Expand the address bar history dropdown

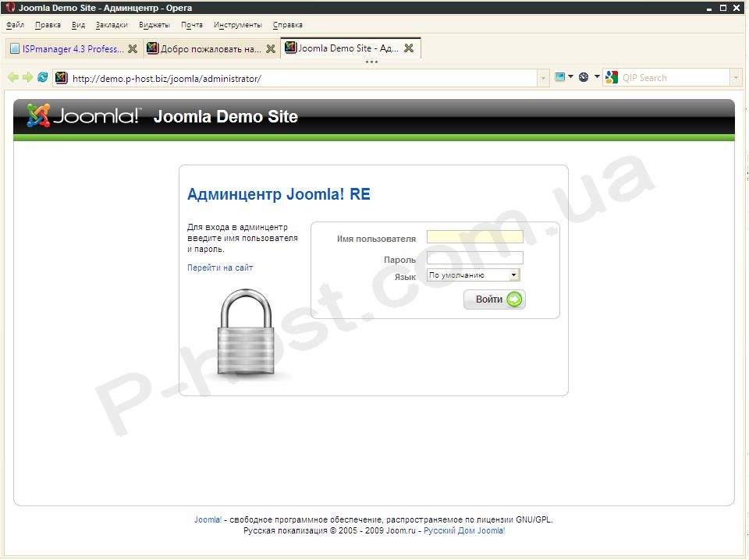click(x=543, y=78)
